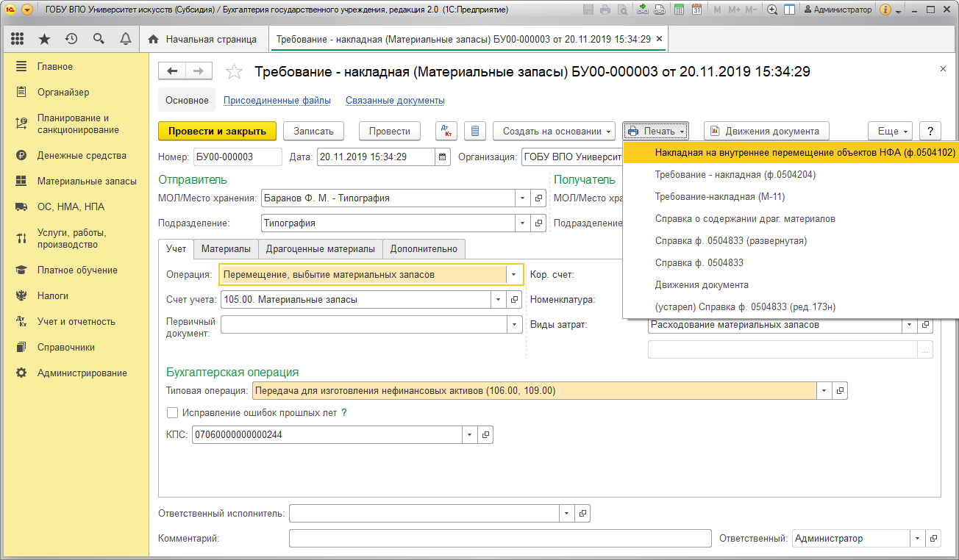Open Присоединенные файлы link
Viewport: 959px width, 560px height.
coord(277,100)
